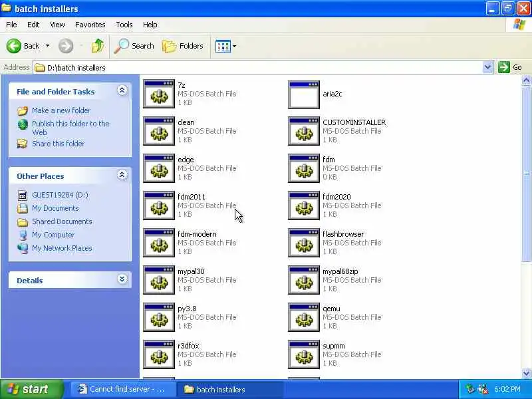Image resolution: width=532 pixels, height=399 pixels.
Task: Switch to Cannot find server taskbar window
Action: coord(123,389)
